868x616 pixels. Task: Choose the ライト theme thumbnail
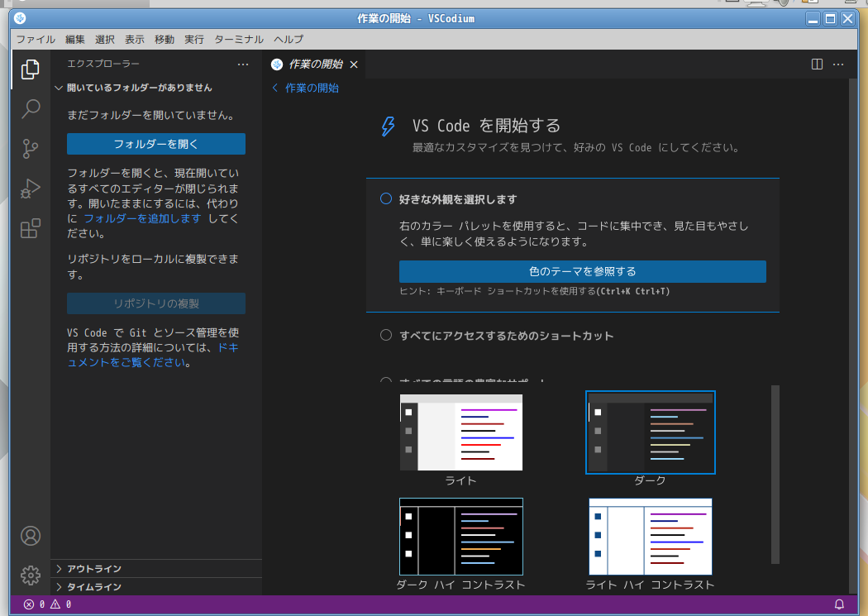[460, 432]
